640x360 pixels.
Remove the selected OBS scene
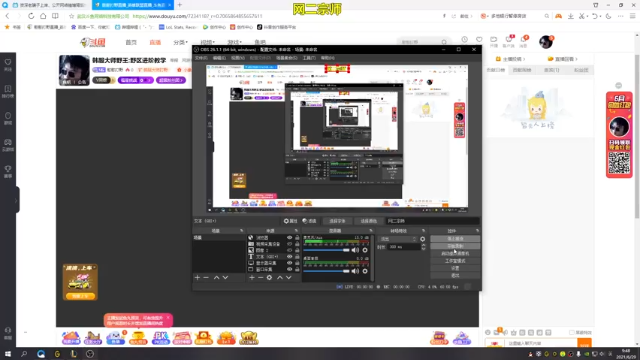206,278
